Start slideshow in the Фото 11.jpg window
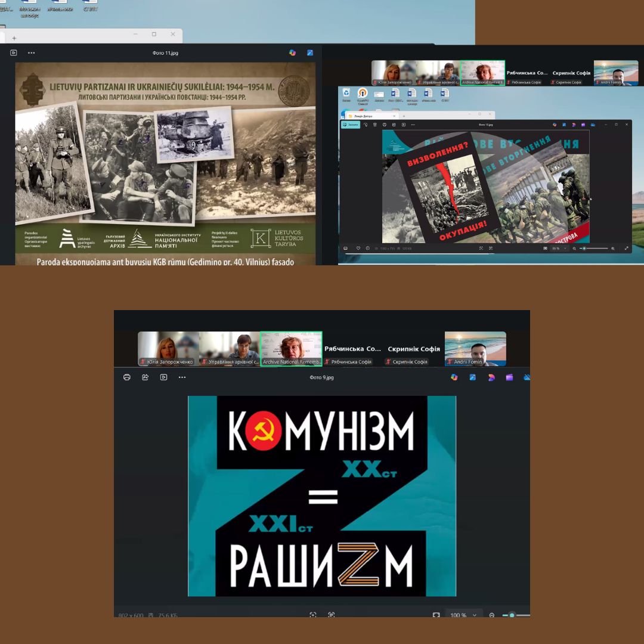Screen dimensions: 644x644 click(14, 52)
